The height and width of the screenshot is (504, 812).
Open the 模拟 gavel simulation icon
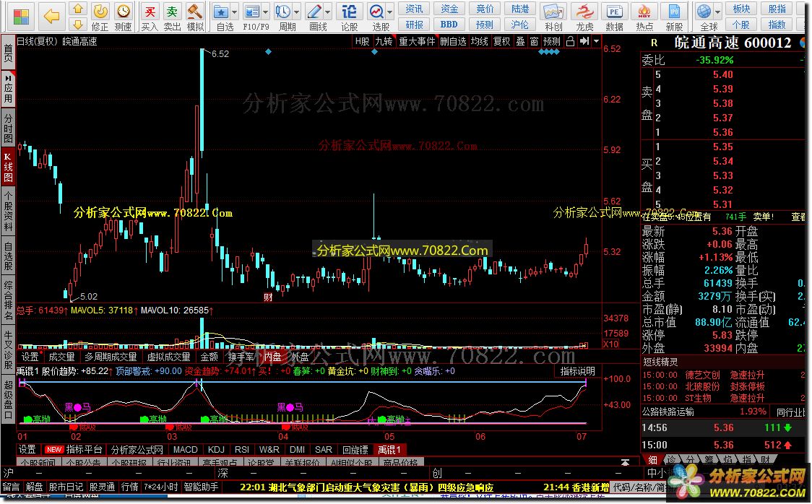tap(195, 17)
